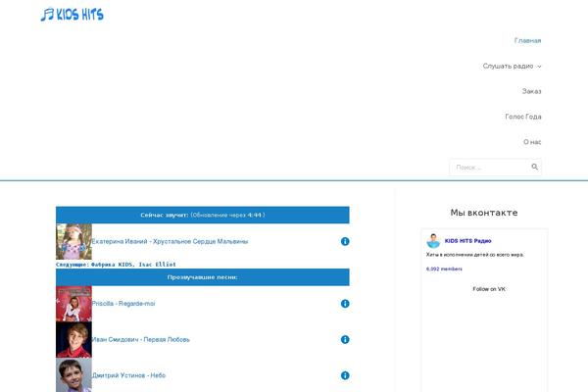Click the VK group avatar
Screen dimensions: 588x392
click(433, 241)
